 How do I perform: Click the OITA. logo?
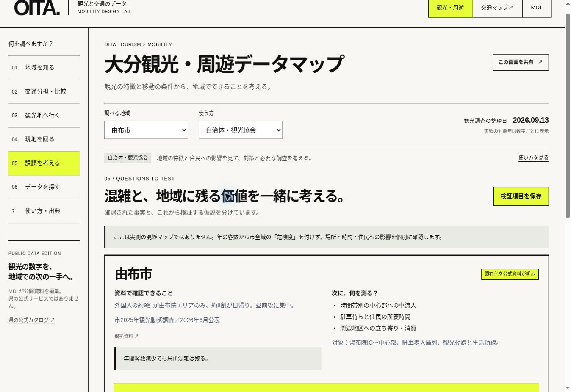37,7
